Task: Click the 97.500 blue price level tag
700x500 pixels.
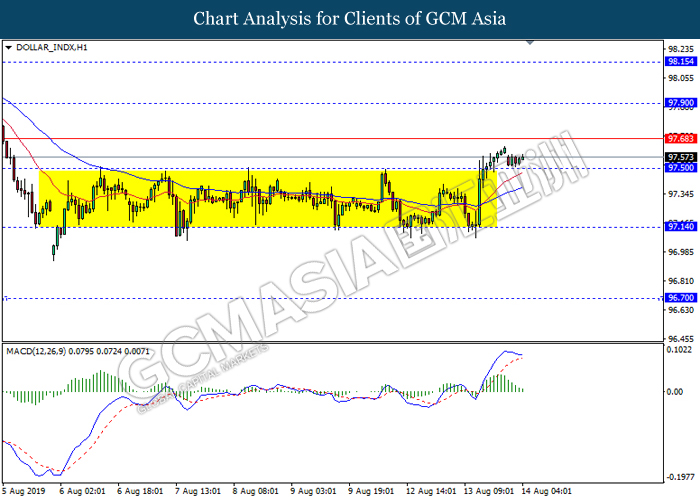Action: 680,169
